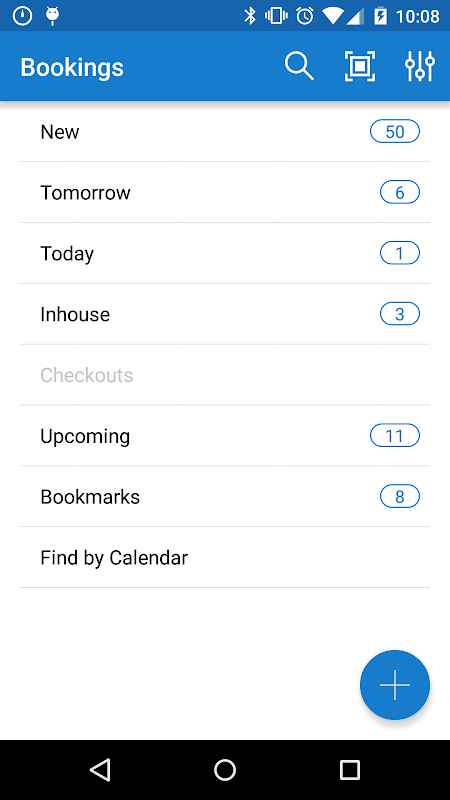Tap the alarm clock status icon
Screen dimensions: 450x800
click(305, 16)
